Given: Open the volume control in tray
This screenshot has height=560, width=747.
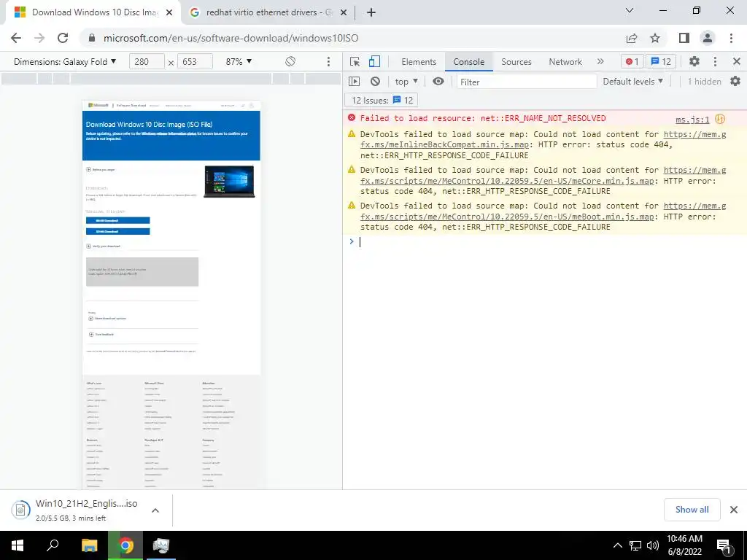Looking at the screenshot, I should [653, 545].
